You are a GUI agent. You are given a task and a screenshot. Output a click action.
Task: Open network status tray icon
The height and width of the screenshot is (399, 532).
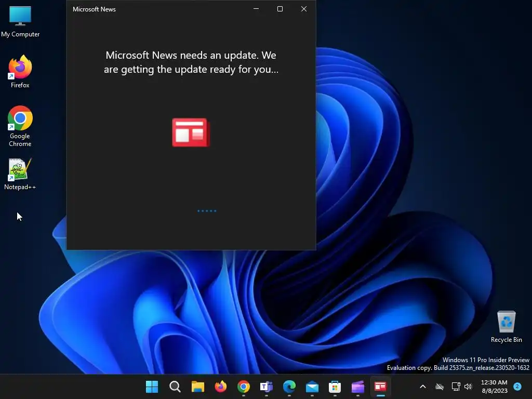[456, 387]
